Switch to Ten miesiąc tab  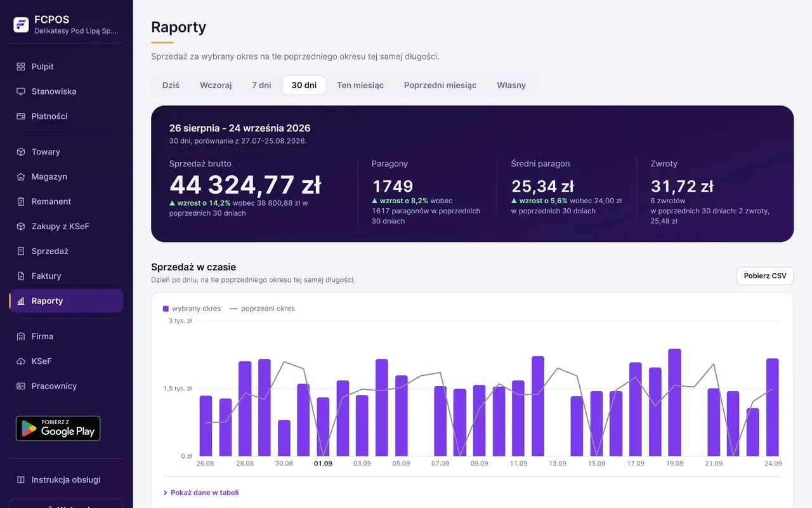[x=360, y=85]
